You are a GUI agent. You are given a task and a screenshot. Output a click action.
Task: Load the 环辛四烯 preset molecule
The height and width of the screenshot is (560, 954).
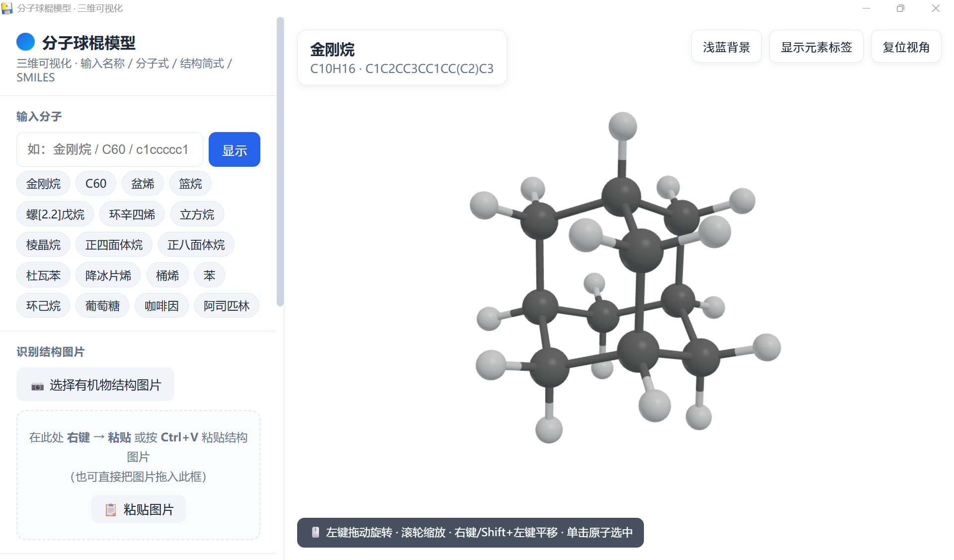(132, 214)
